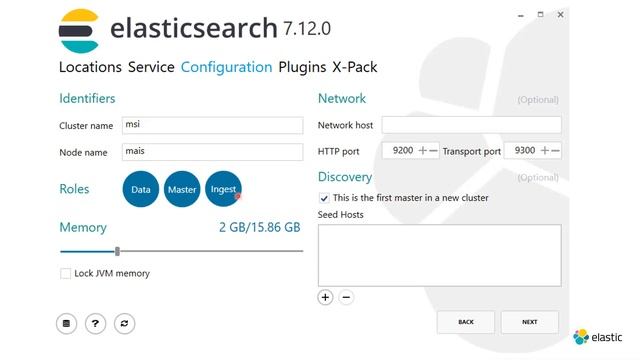Click the Transport port value 9300

[525, 151]
